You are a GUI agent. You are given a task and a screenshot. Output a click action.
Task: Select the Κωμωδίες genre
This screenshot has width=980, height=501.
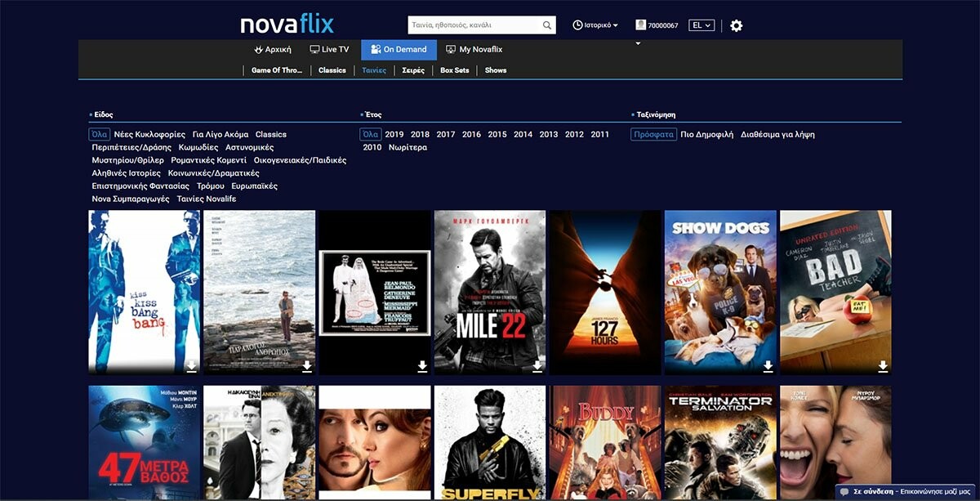(198, 147)
